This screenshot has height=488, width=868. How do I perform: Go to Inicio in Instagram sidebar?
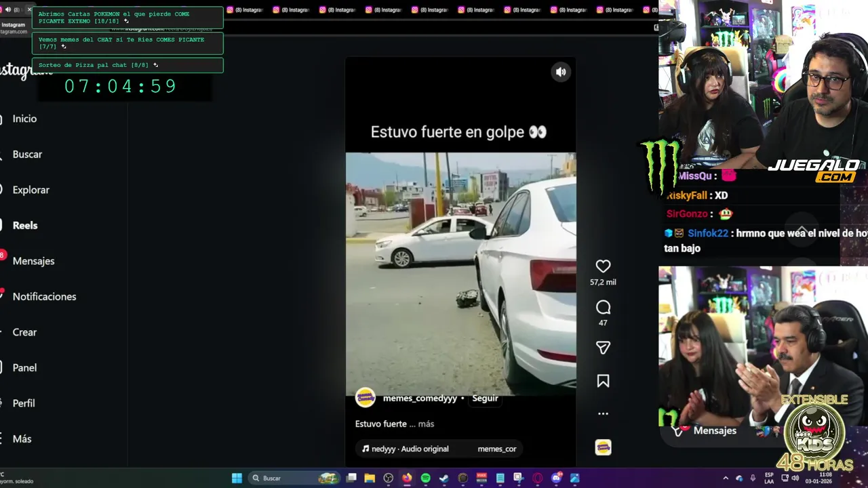pyautogui.click(x=24, y=119)
